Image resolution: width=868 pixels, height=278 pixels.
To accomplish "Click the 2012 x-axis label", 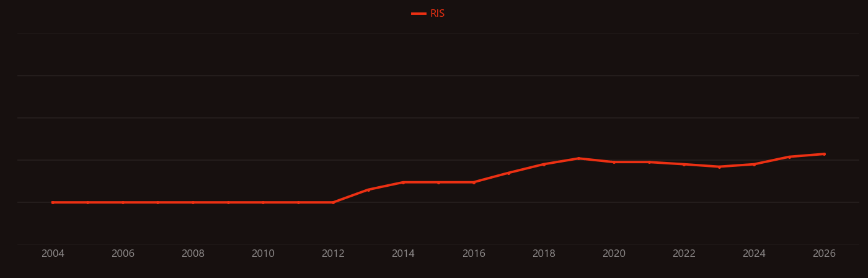I will coord(333,254).
